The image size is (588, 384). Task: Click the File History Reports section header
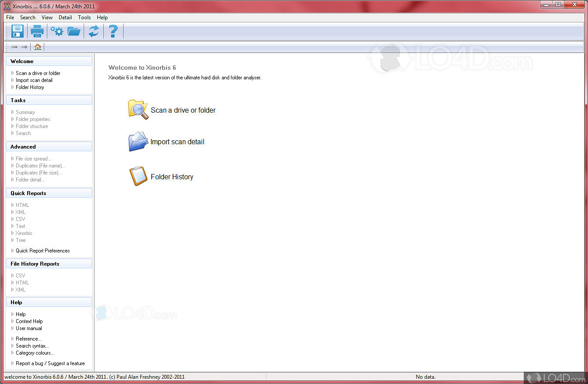pyautogui.click(x=49, y=264)
